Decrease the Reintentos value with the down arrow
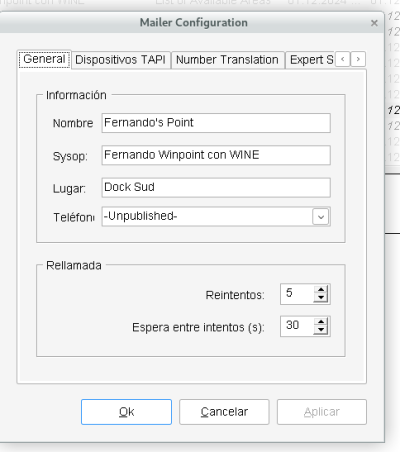400x452 pixels. click(x=321, y=298)
